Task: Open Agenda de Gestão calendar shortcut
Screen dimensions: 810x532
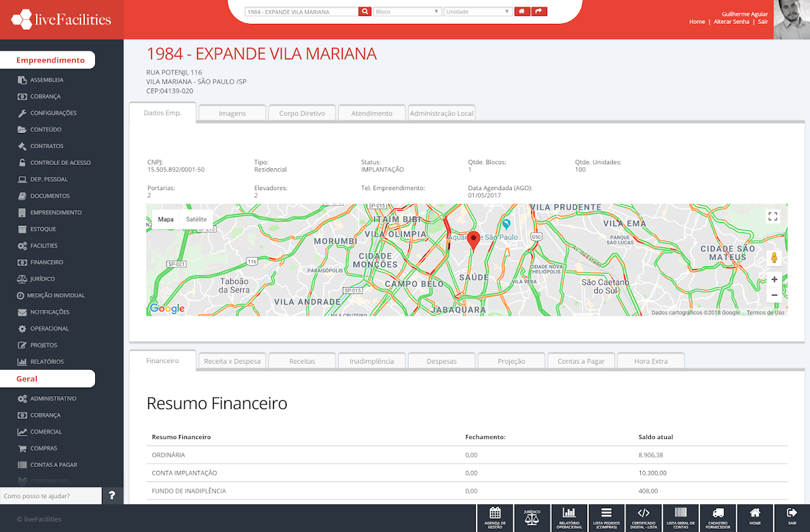Action: click(495, 518)
